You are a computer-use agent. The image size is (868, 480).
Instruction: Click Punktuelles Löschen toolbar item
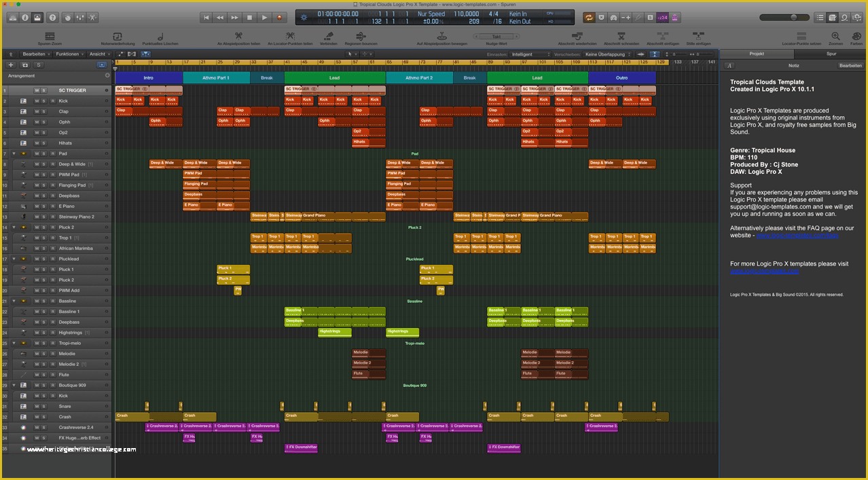click(x=160, y=38)
